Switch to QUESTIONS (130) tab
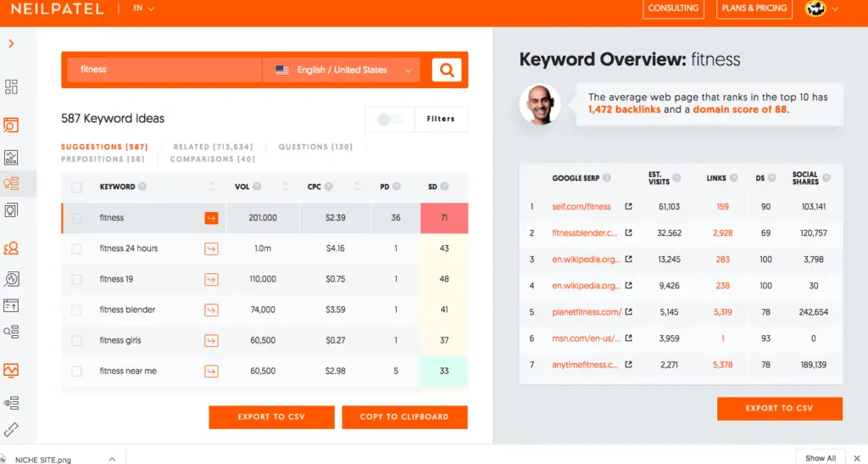The image size is (868, 464). (315, 147)
